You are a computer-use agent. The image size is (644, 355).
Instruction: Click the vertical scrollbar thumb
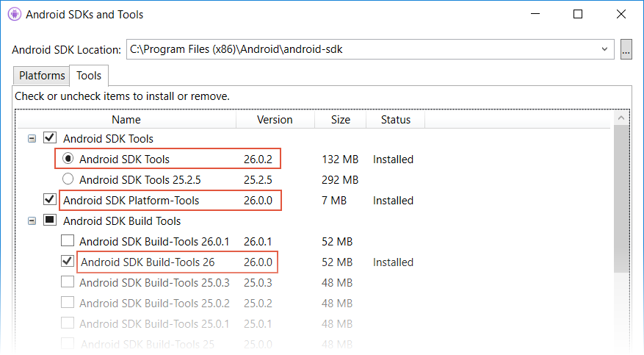tap(621, 198)
